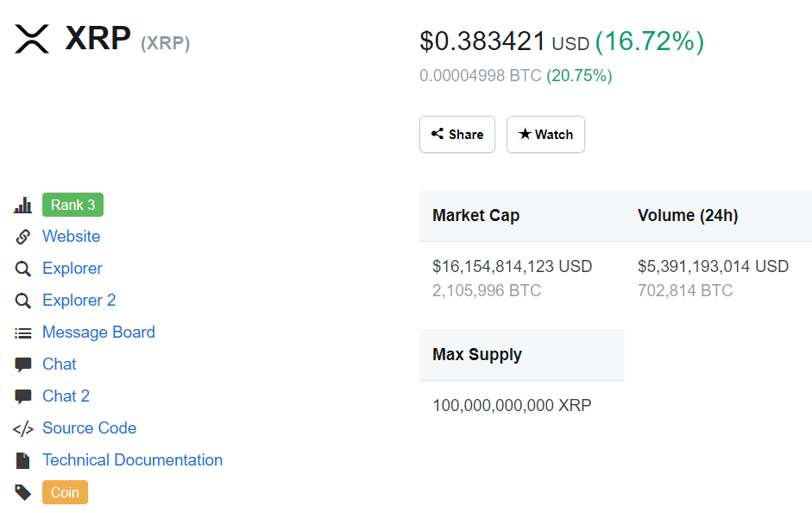The height and width of the screenshot is (513, 812).
Task: Click the tag icon beside Coin
Action: coord(23,492)
